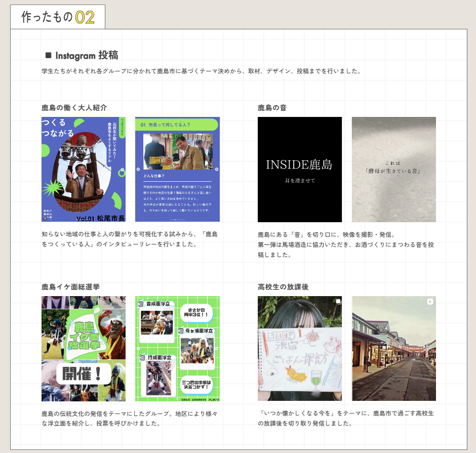Open the 市長って何してる人? interview thumbnail
This screenshot has width=476, height=453.
coord(177,170)
